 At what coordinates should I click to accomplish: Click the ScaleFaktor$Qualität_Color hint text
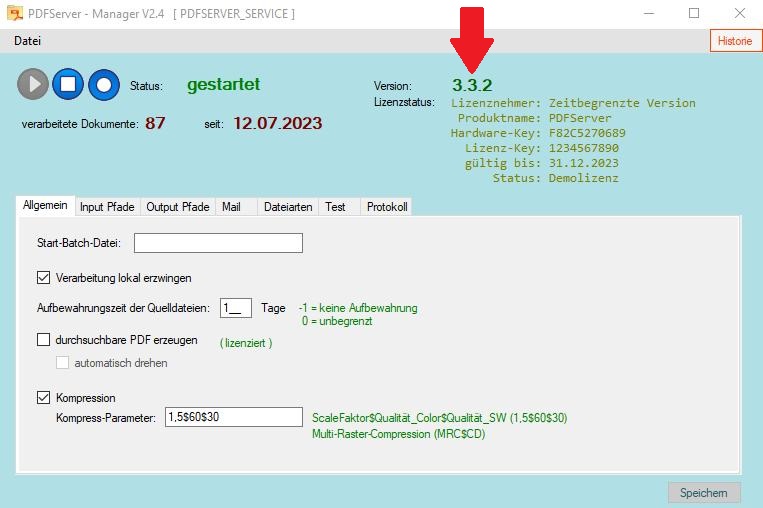[x=439, y=418]
